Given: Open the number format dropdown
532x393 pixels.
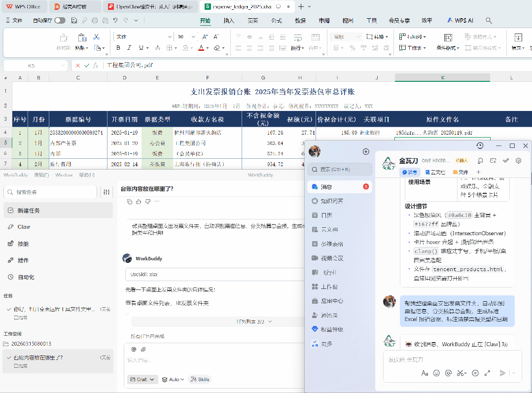Looking at the screenshot, I should (x=358, y=36).
